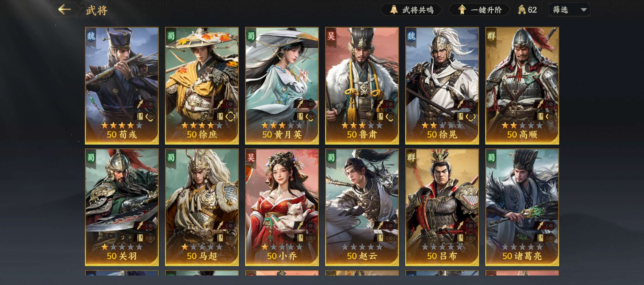Open the 吕布 general card
The image size is (644, 285).
point(442,207)
